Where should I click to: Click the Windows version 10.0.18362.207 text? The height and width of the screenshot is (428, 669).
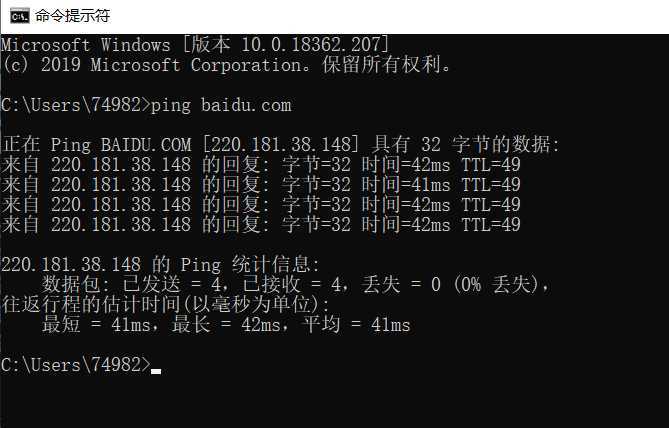pyautogui.click(x=311, y=45)
